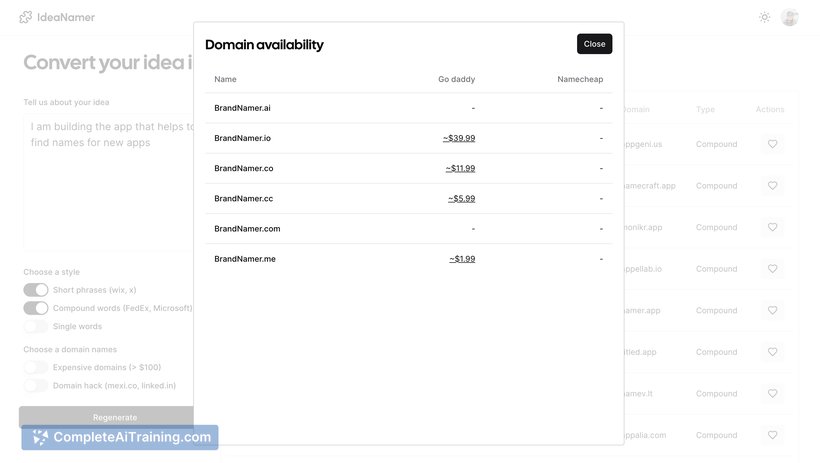The width and height of the screenshot is (820, 463).
Task: Click the Regenerate button
Action: (x=107, y=417)
